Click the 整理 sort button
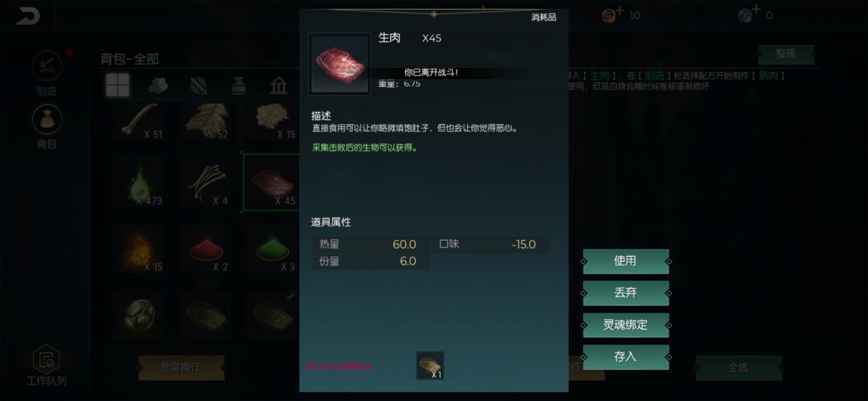Screen dimensions: 868x401 [786, 54]
